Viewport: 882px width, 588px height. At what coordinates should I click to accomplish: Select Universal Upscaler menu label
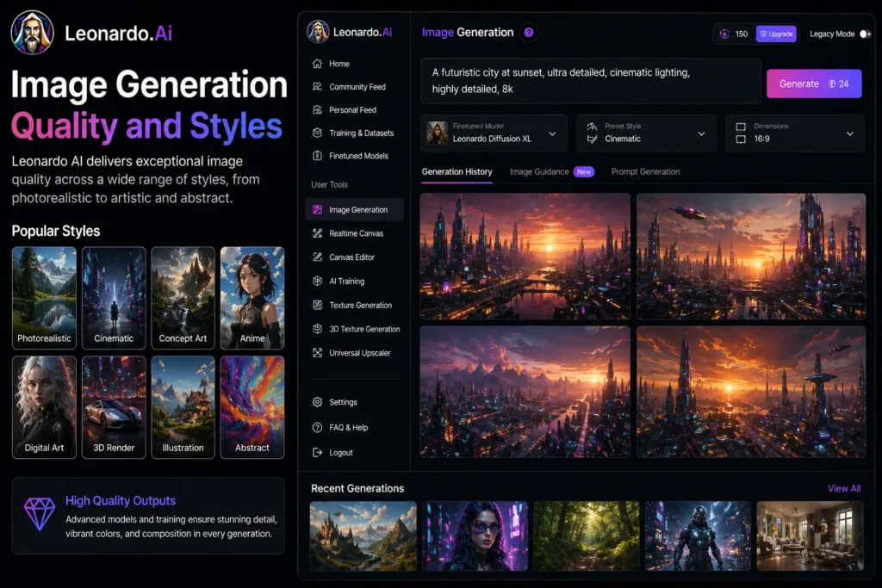[360, 353]
